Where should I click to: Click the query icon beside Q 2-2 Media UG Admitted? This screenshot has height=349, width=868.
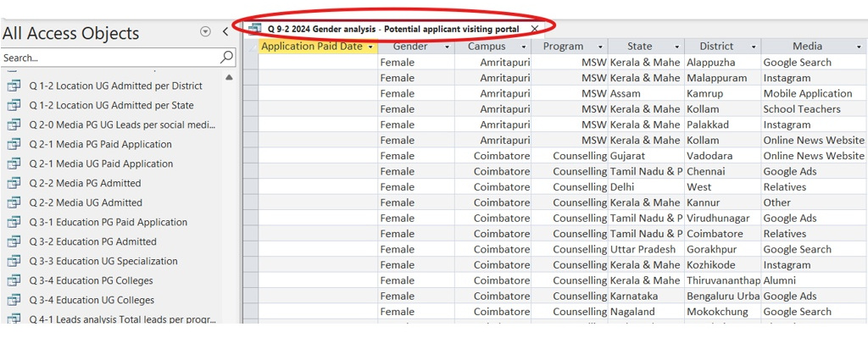coord(14,203)
